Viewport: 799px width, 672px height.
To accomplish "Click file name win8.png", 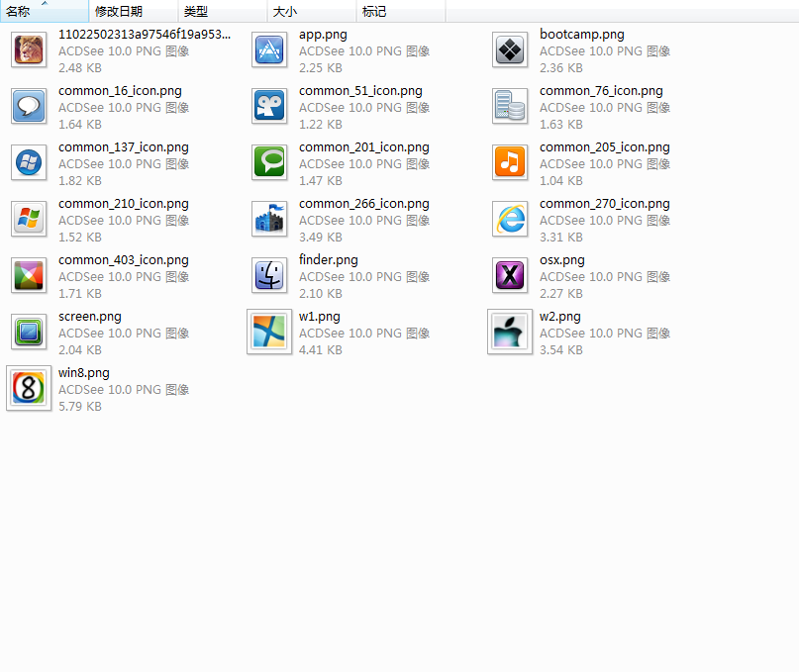I will pyautogui.click(x=83, y=373).
